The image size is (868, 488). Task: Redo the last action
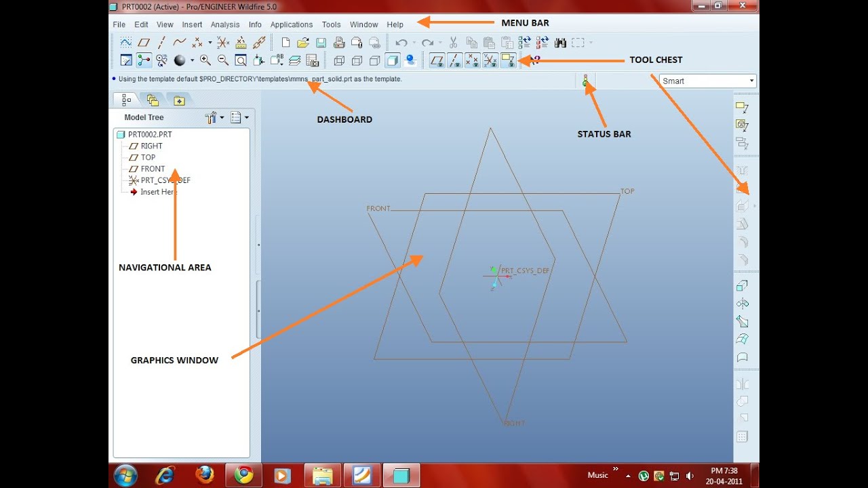click(x=427, y=43)
